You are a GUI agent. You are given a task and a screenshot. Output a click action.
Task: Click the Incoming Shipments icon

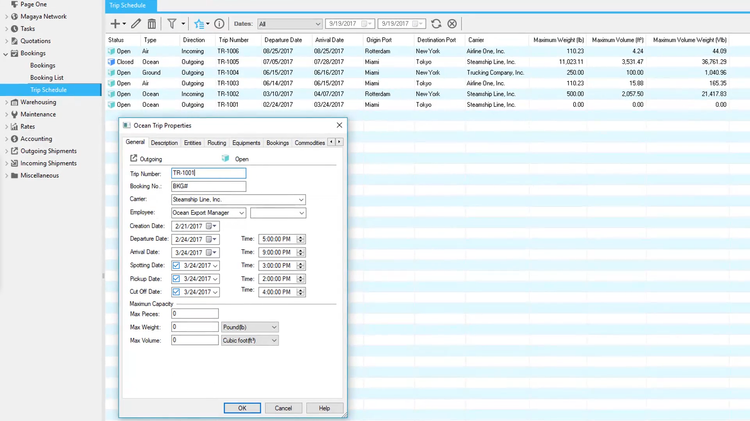tap(14, 163)
